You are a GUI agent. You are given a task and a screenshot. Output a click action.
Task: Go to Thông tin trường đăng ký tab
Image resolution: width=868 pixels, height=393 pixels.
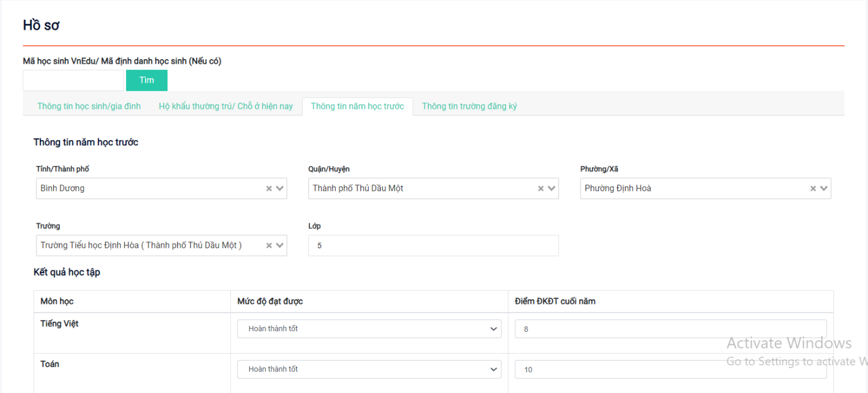pos(469,106)
